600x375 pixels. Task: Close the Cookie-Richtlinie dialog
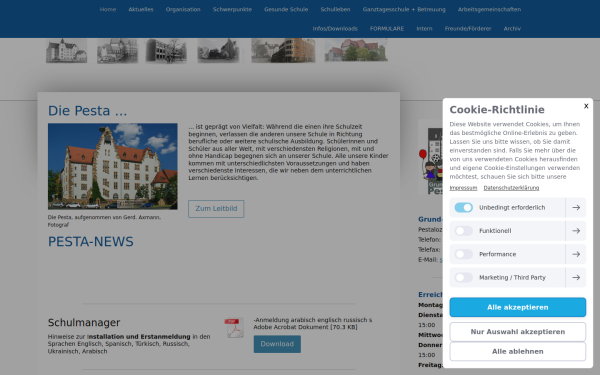pos(586,106)
